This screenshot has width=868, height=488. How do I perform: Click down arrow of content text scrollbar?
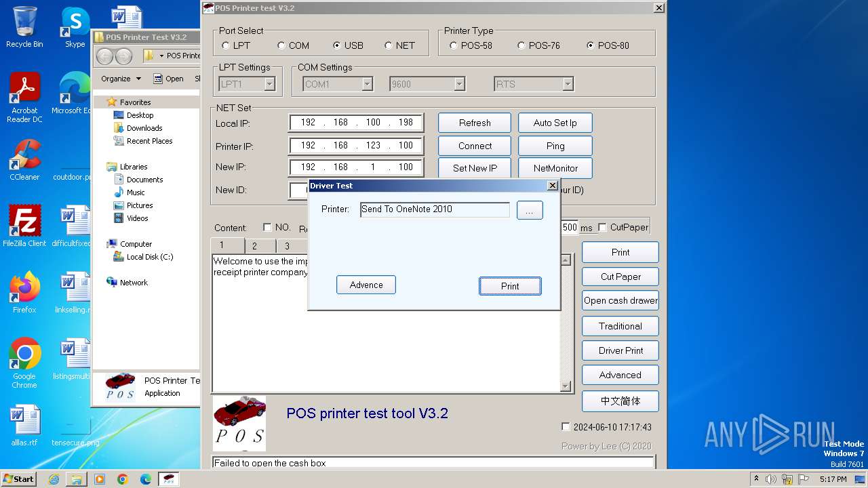click(x=566, y=386)
